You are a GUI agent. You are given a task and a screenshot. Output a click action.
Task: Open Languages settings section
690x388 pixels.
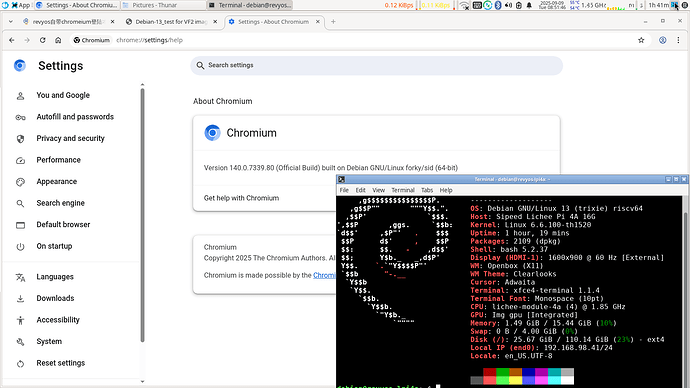(x=55, y=277)
